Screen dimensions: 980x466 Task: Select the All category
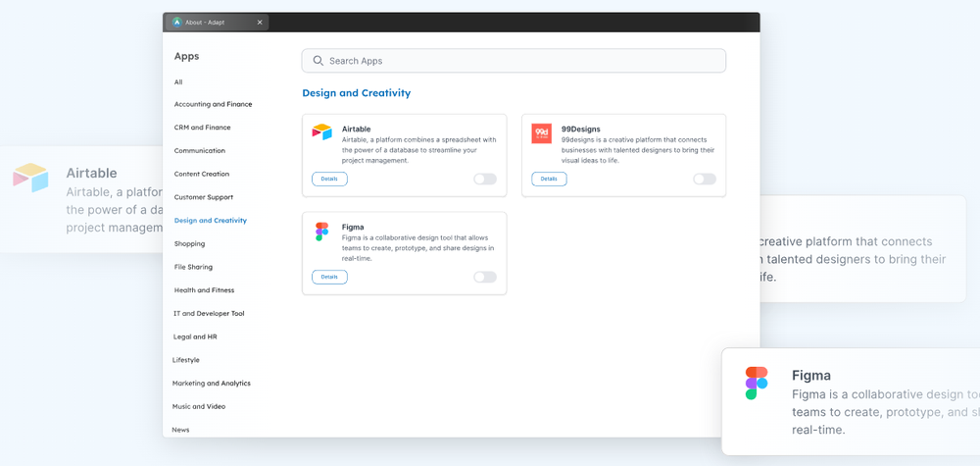(x=178, y=82)
